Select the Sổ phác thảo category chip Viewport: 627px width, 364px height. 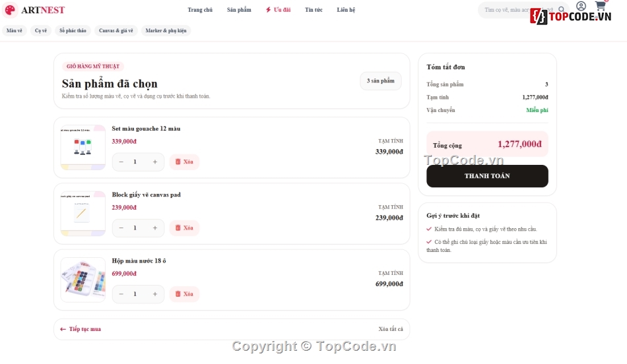point(73,31)
